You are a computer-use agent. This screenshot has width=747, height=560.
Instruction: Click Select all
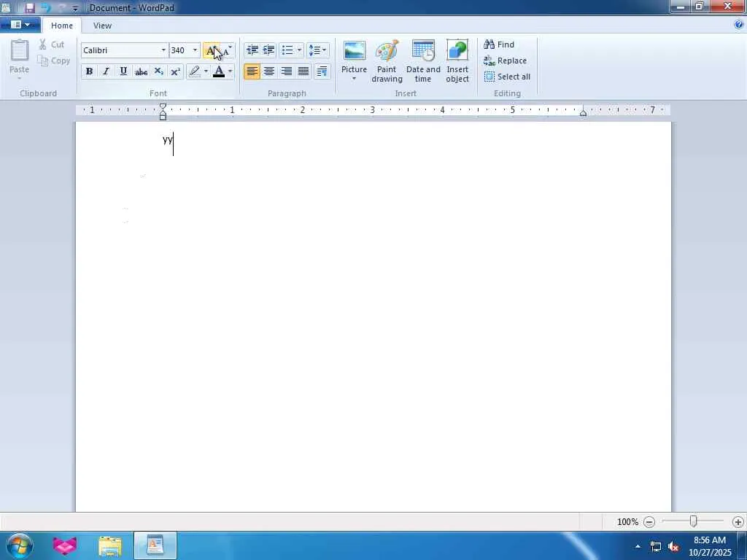(507, 77)
